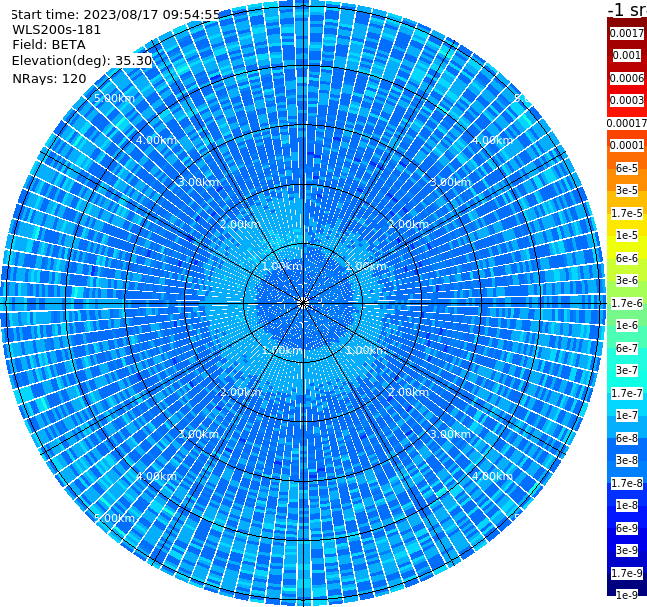
Task: Click the upper-left 4.00km range label
Action: pos(156,140)
